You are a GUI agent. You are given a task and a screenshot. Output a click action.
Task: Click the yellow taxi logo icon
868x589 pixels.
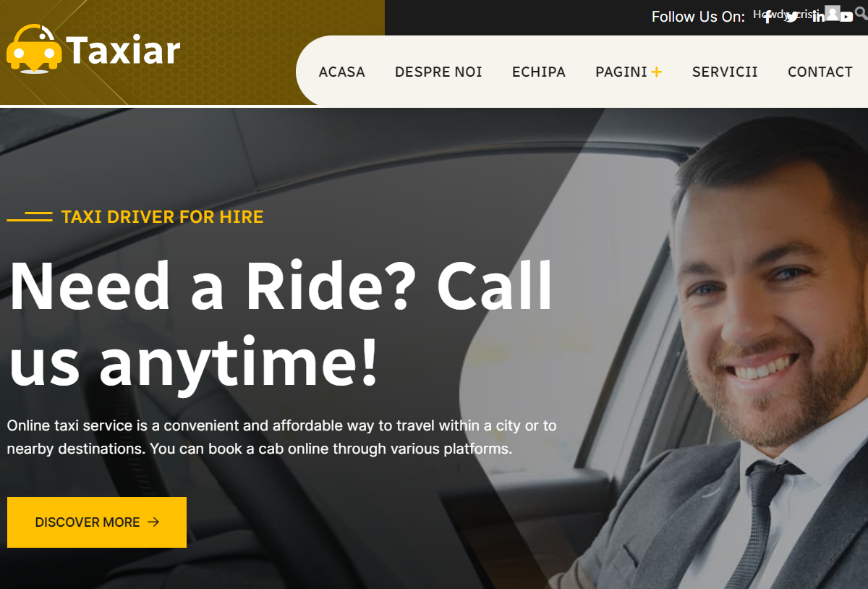[34, 49]
